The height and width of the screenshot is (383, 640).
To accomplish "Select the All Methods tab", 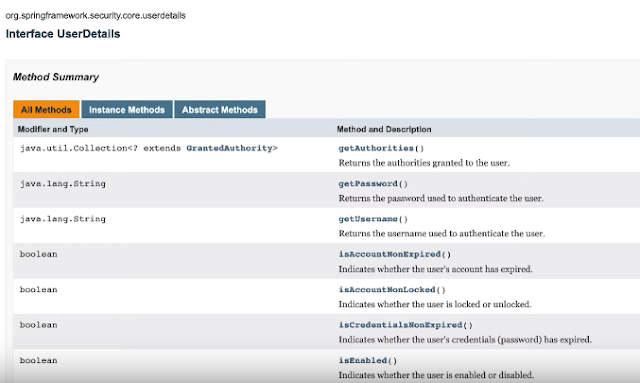I will tap(46, 109).
